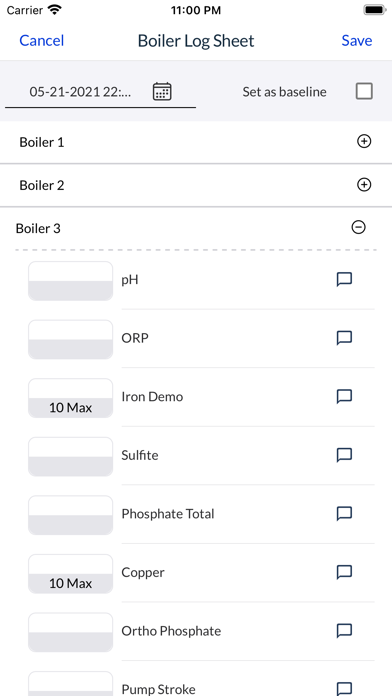Screen dimensions: 392x696
Task: Add comment to Iron Demo reading
Action: pyautogui.click(x=344, y=396)
